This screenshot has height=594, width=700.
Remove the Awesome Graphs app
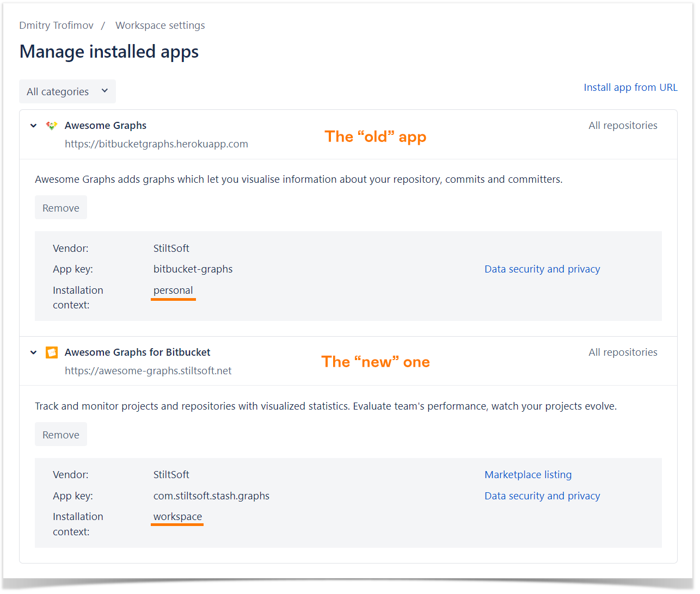(x=61, y=208)
